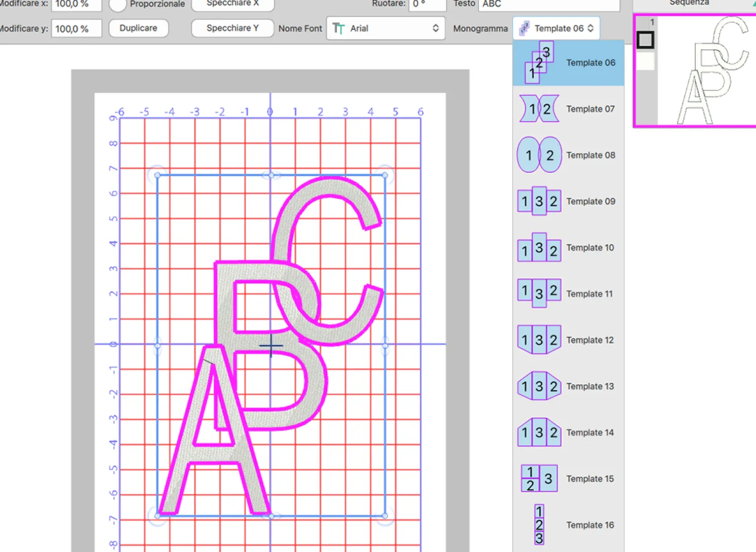This screenshot has height=552, width=756.
Task: Click the Duplicare button
Action: coord(139,28)
